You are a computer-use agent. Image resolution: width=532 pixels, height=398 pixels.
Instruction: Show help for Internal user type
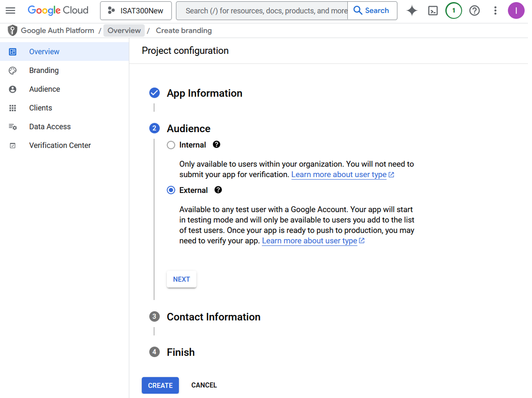click(x=217, y=145)
